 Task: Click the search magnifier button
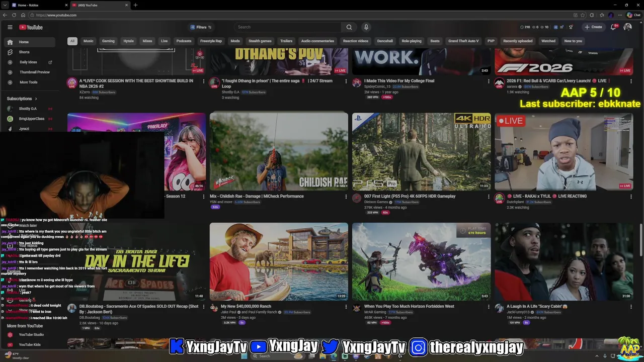[x=349, y=27]
